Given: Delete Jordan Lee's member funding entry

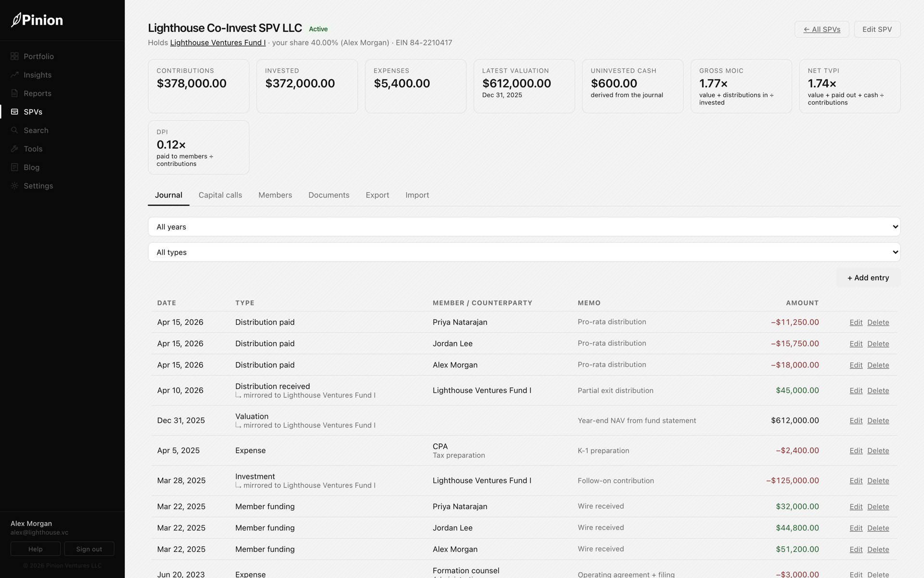Looking at the screenshot, I should [x=878, y=528].
